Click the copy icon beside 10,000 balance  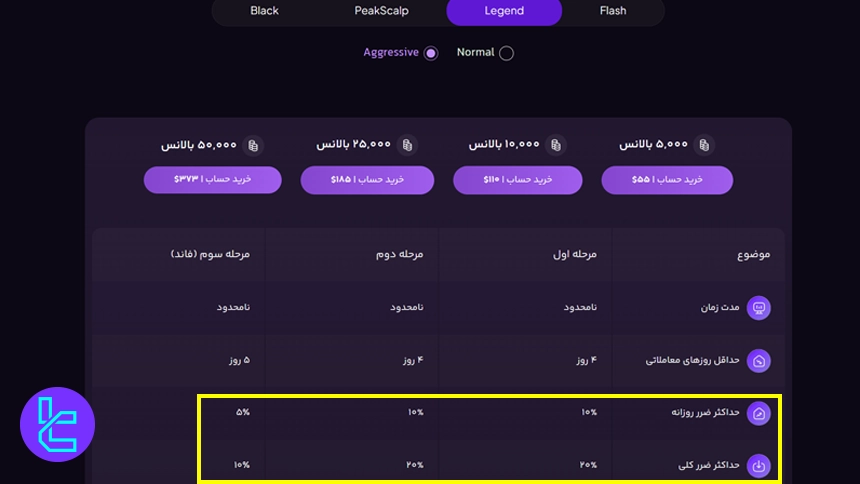pos(556,145)
